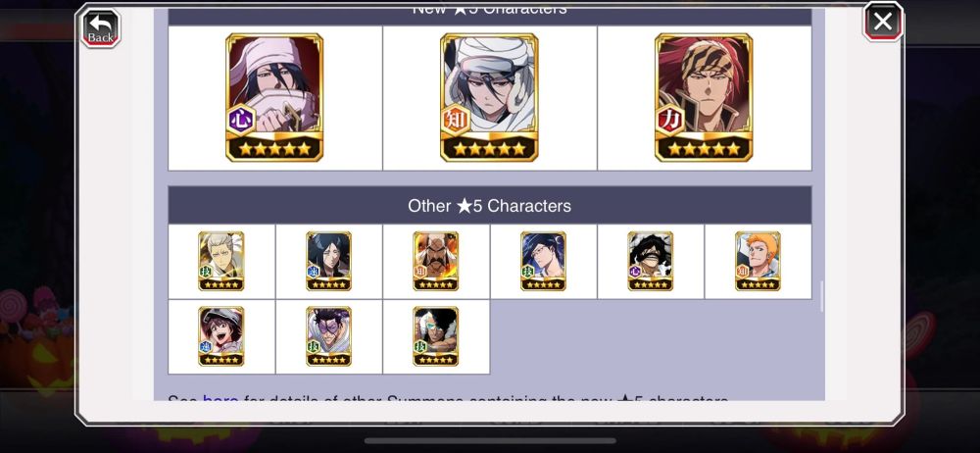
Task: Tap the purple Heart attribute badge on first card
Action: [241, 119]
